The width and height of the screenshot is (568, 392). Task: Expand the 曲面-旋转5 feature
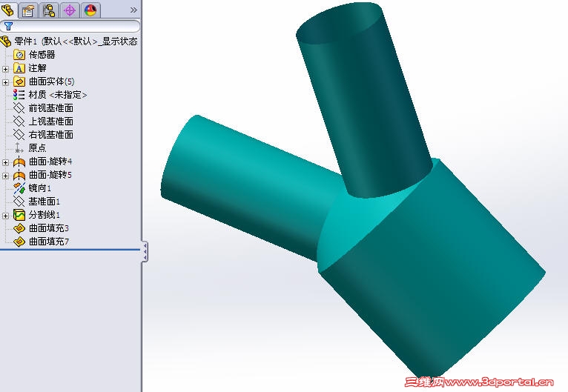point(5,176)
